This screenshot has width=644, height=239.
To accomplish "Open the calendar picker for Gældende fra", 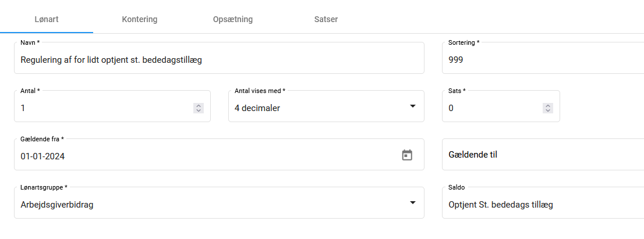I will coord(407,155).
